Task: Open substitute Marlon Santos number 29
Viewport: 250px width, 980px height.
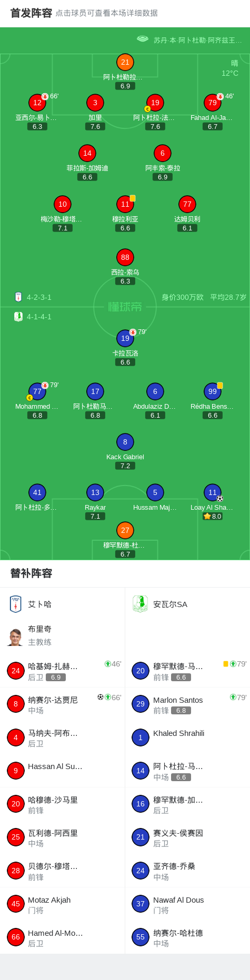Action: pyautogui.click(x=187, y=704)
